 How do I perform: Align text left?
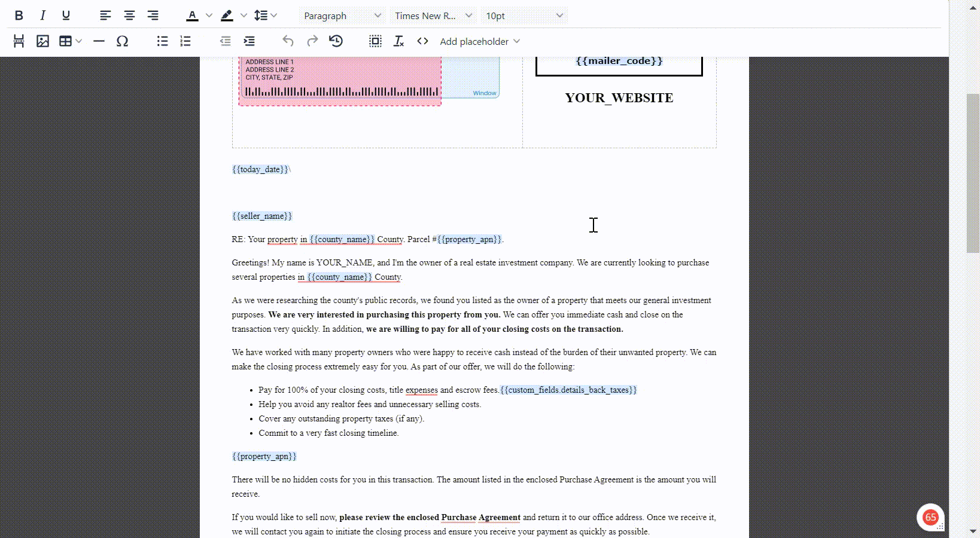[x=105, y=16]
